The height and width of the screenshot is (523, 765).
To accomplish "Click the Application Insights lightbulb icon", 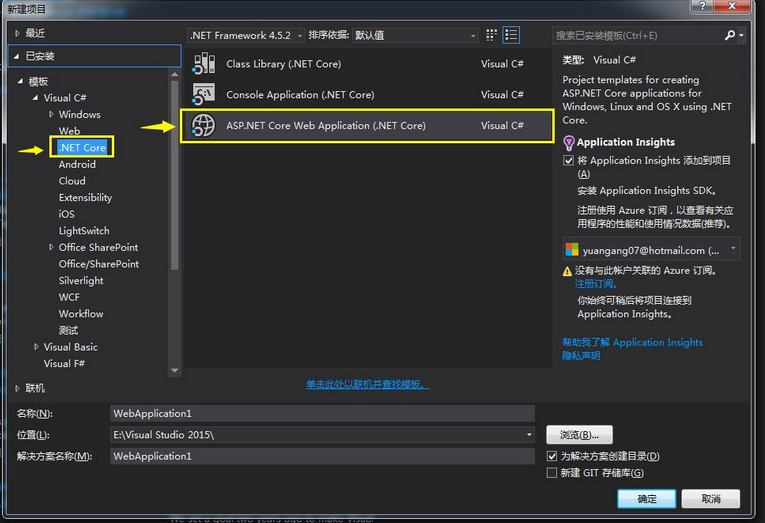I will [x=568, y=142].
